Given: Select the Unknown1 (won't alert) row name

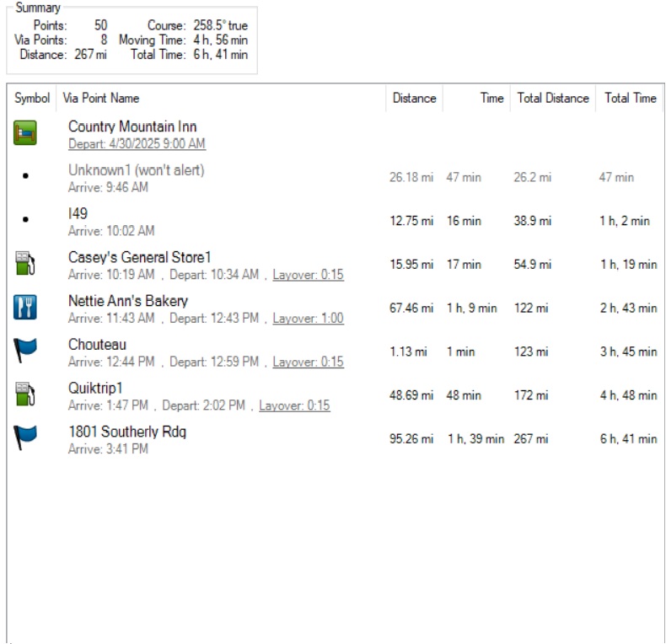Looking at the screenshot, I should click(137, 170).
